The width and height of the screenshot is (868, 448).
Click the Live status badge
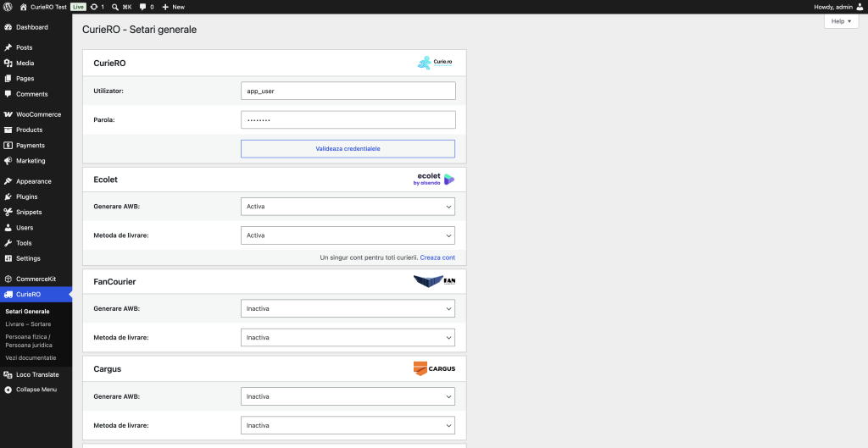tap(79, 7)
